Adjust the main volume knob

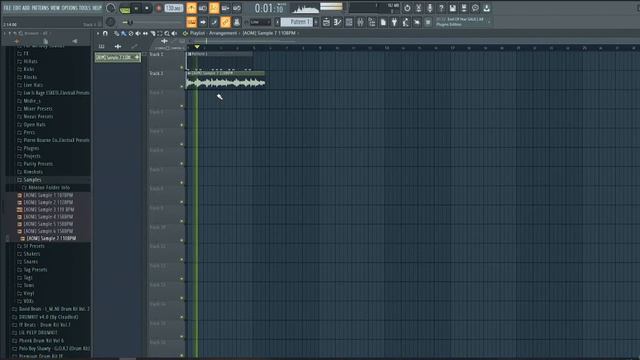pos(111,8)
